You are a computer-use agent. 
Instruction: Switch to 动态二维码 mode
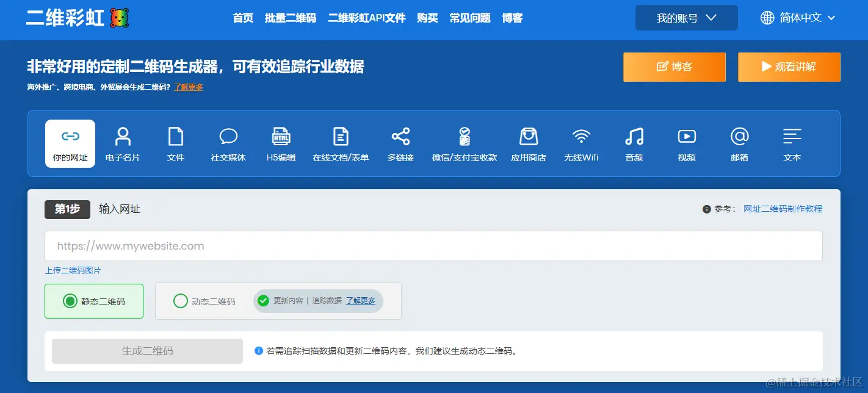(x=181, y=301)
